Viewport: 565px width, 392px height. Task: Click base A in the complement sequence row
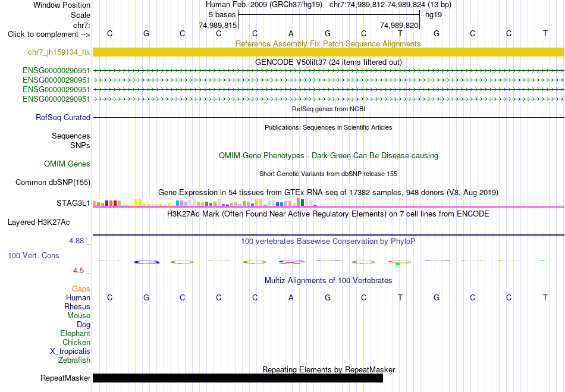coord(291,33)
